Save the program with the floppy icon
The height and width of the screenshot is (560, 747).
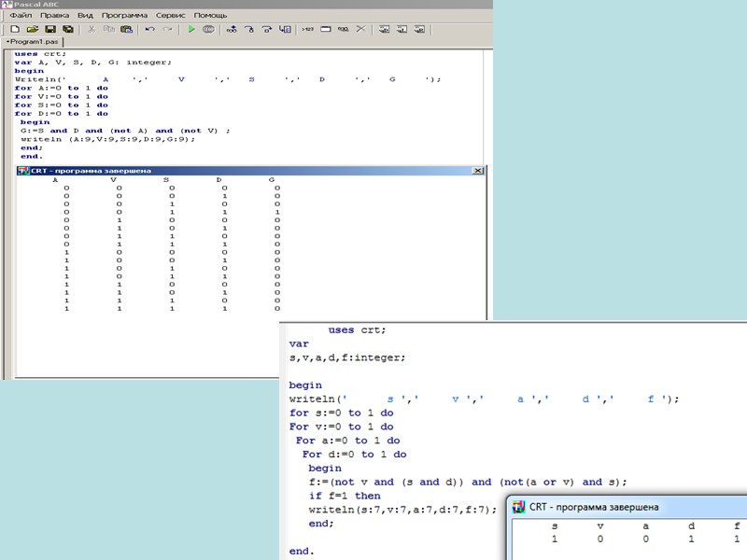(50, 30)
